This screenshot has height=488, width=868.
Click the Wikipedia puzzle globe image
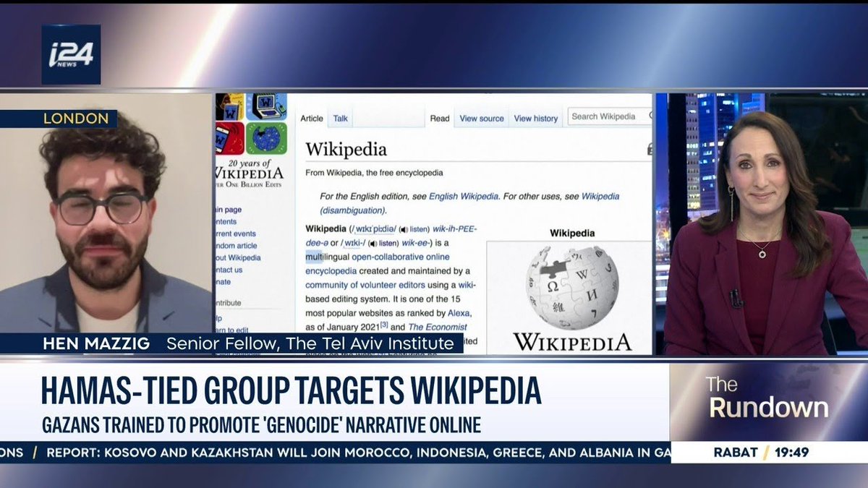click(x=571, y=288)
